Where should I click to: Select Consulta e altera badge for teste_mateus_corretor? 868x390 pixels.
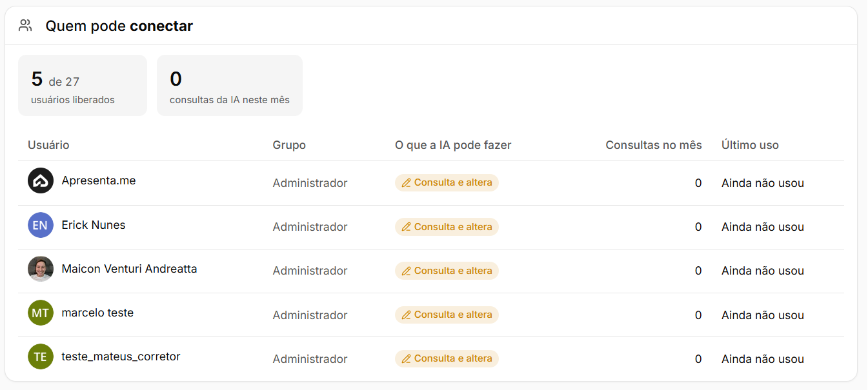tap(447, 358)
